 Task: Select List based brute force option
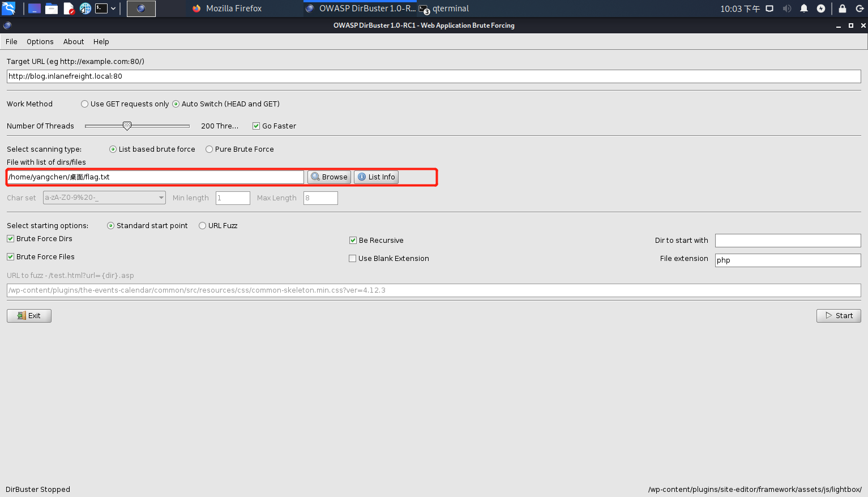(152, 149)
